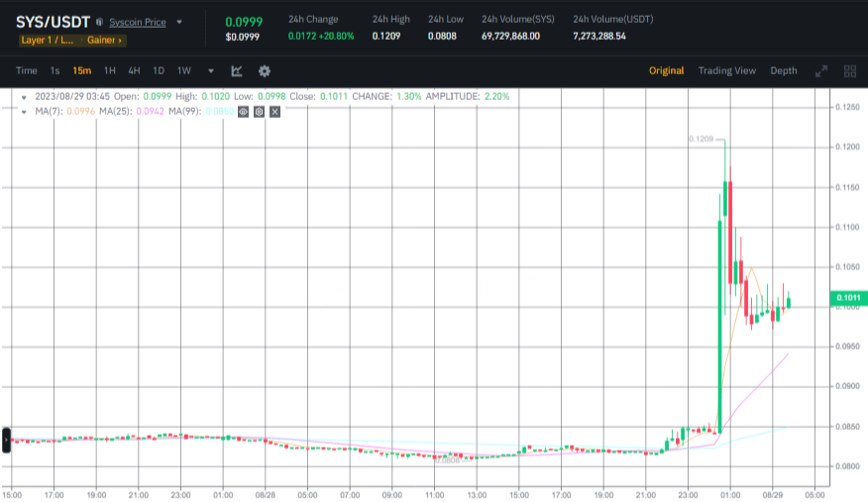This screenshot has height=502, width=868.
Task: Click the MA(7) value 0.0996
Action: [x=81, y=111]
